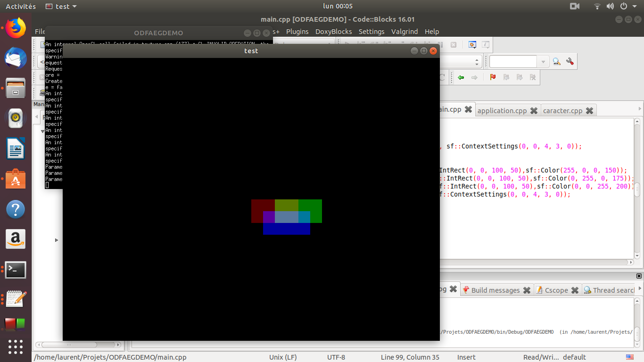Close the Logs panel with X box

[x=639, y=276]
